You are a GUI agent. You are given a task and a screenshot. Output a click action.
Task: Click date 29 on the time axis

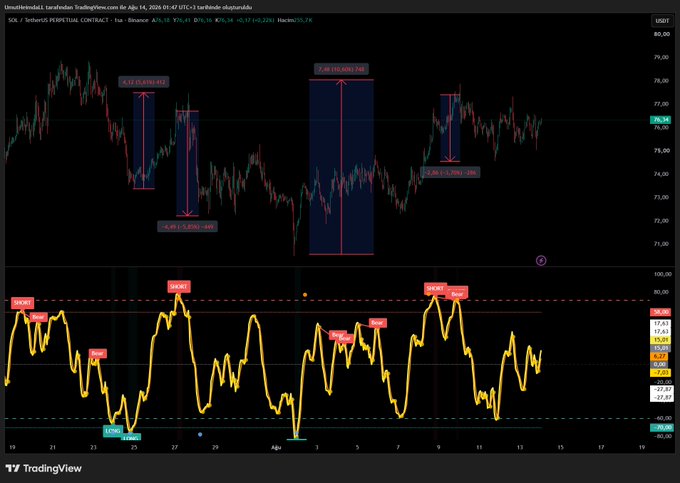(215, 447)
